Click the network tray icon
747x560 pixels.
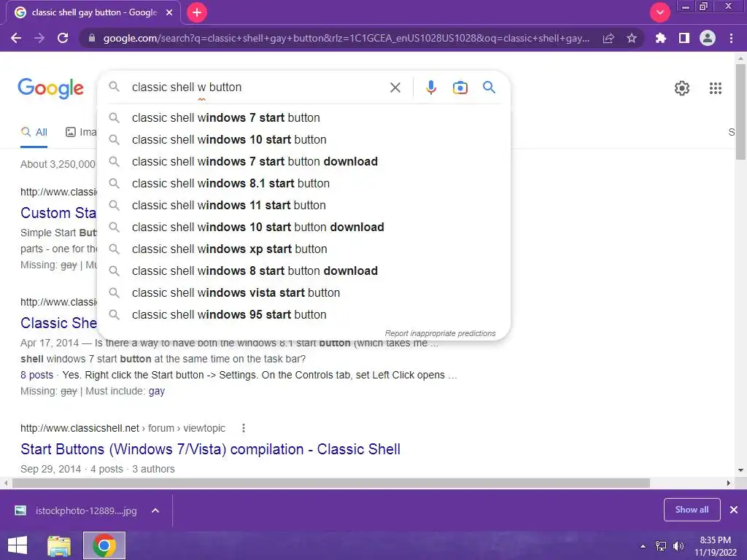coord(661,546)
